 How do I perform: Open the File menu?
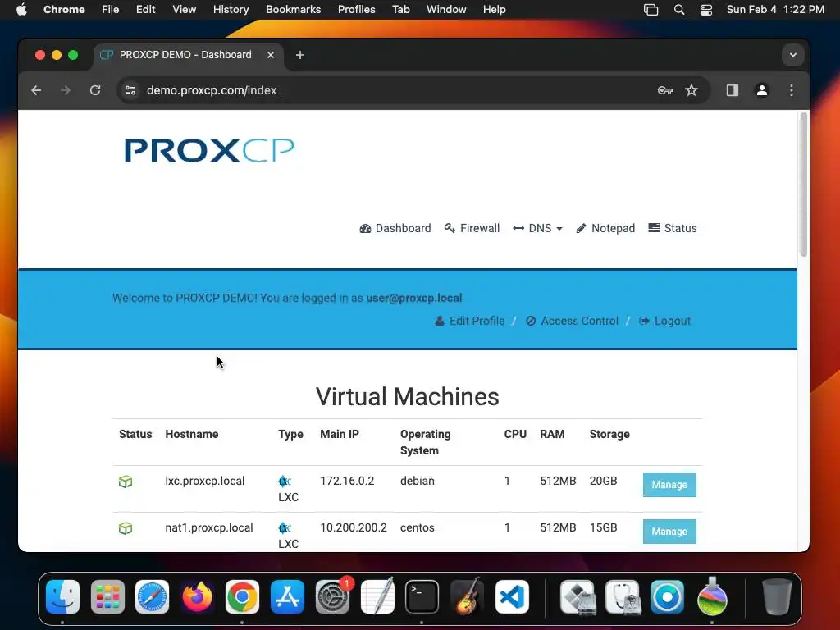[111, 10]
